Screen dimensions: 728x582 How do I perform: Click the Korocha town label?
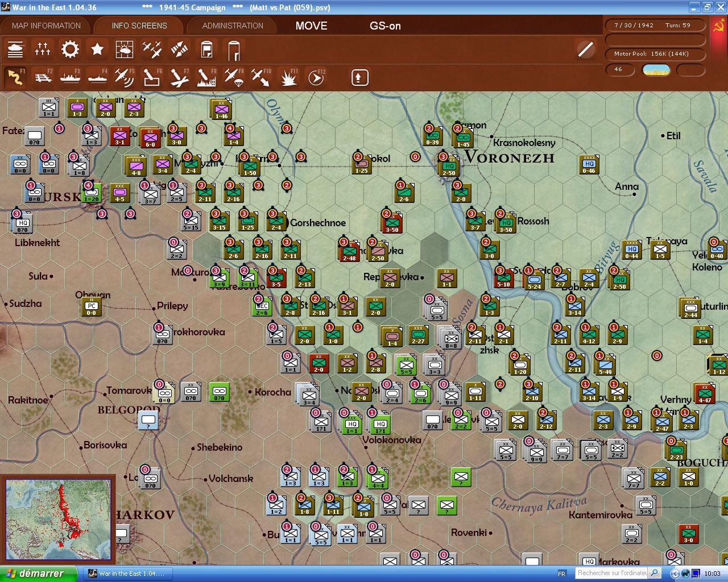(x=273, y=392)
